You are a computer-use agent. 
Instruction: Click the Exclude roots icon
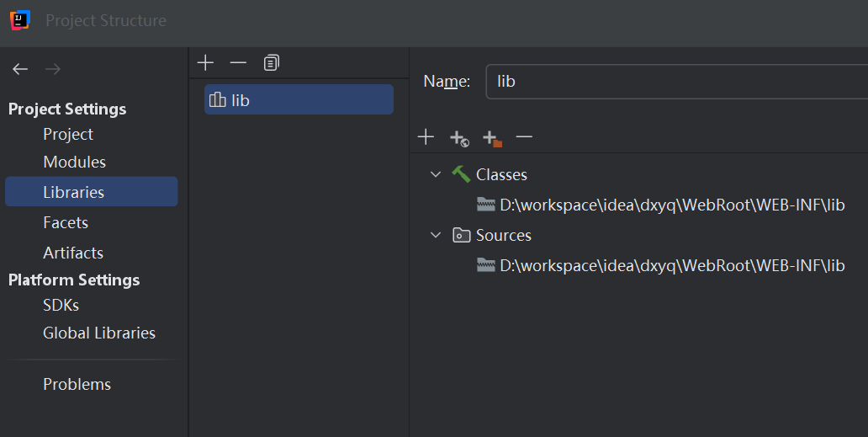[492, 138]
